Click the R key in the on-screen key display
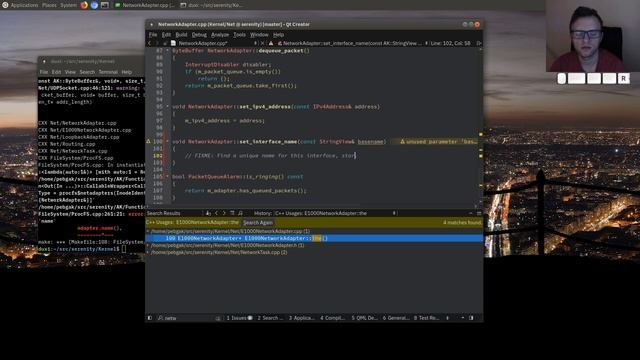This screenshot has width=640, height=360. (623, 78)
